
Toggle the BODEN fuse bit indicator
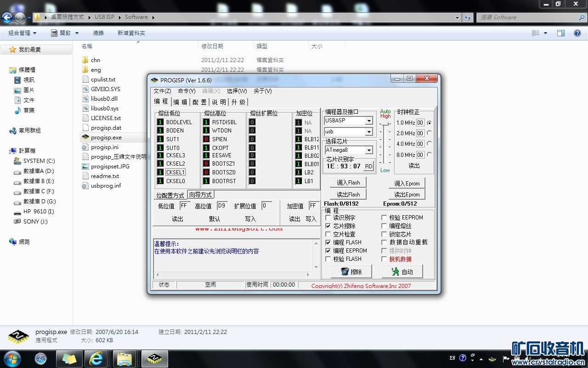(x=160, y=131)
